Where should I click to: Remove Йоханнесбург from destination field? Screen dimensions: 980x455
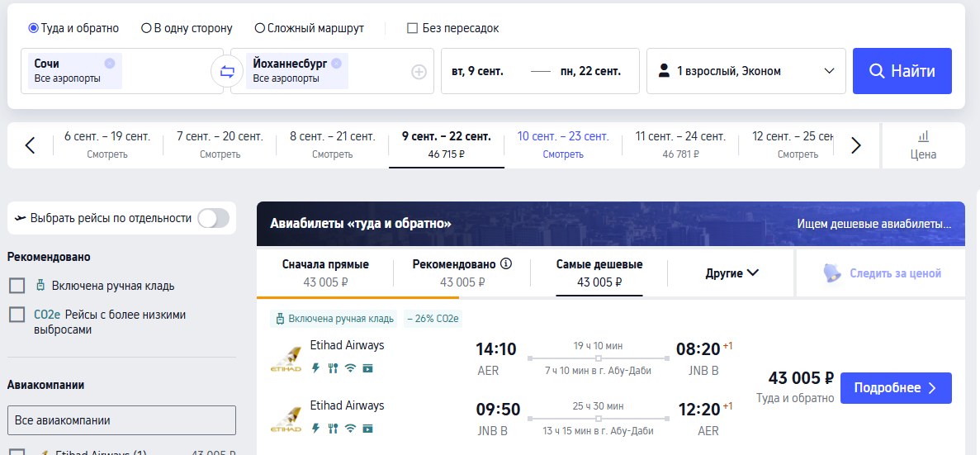[x=336, y=63]
